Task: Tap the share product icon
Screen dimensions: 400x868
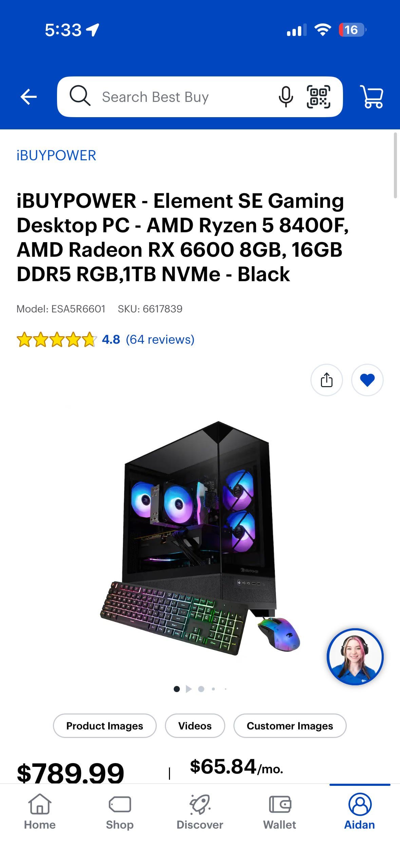Action: (x=326, y=380)
